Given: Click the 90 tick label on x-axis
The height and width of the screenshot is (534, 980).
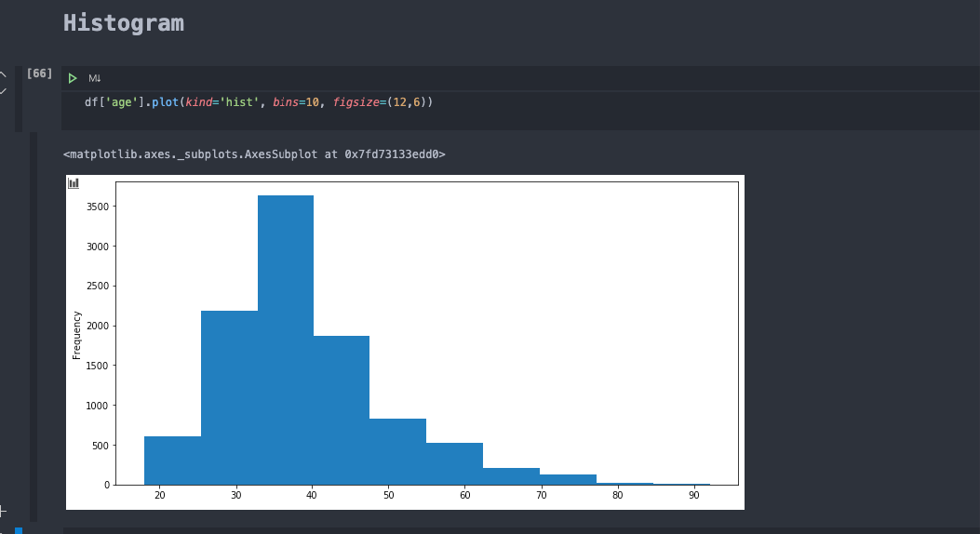Looking at the screenshot, I should pyautogui.click(x=693, y=496).
